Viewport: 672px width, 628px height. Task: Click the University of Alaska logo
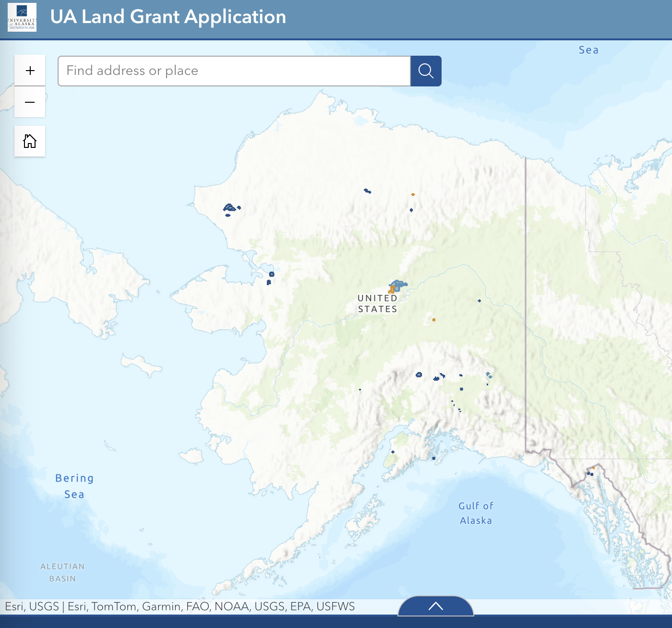22,17
